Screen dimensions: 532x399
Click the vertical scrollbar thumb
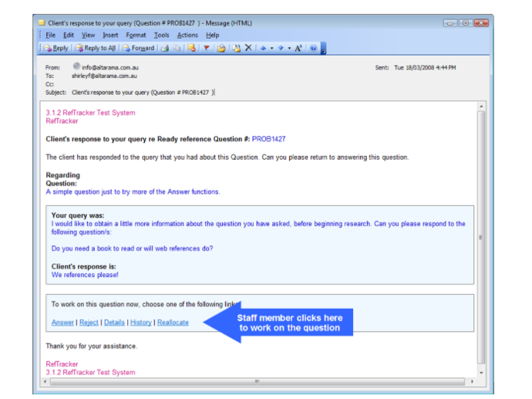481,238
